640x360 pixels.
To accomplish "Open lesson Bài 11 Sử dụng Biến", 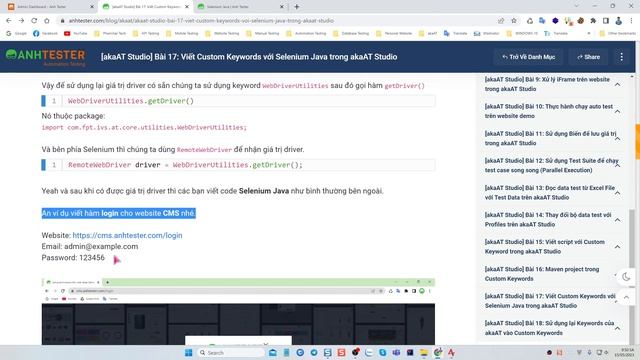I will [550, 138].
